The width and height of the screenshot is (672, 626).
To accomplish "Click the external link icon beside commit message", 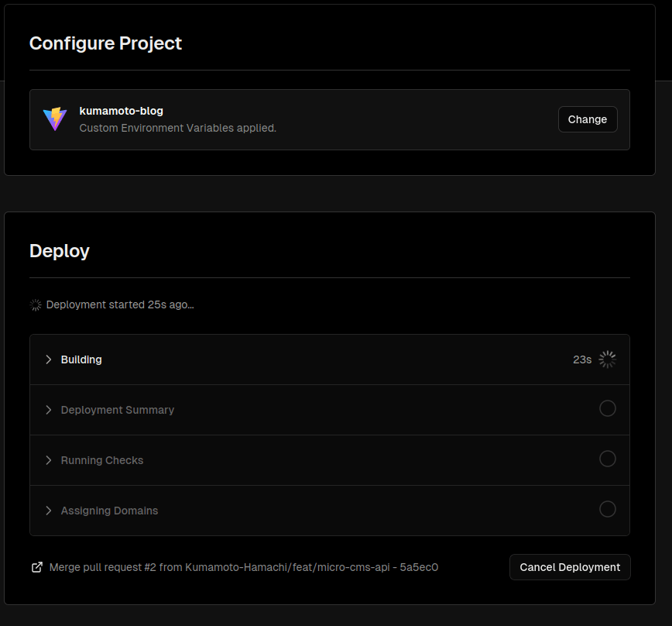I will [x=37, y=567].
